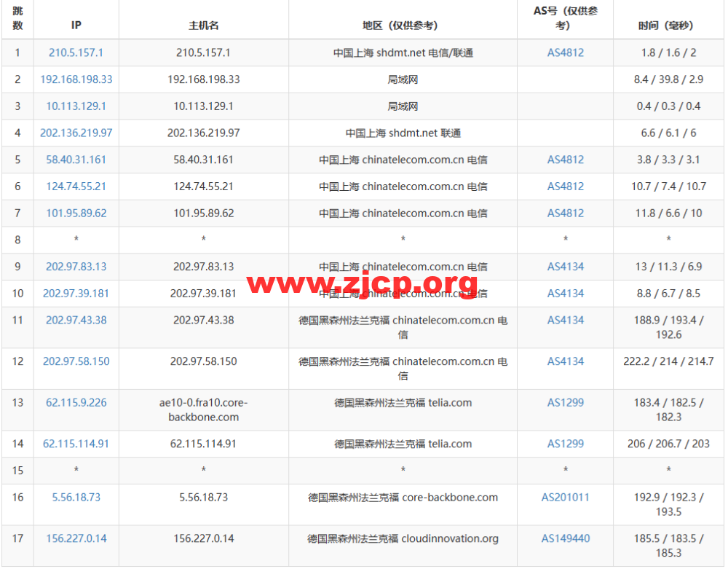Click AS1299 link in hop 14 row
728x569 pixels.
click(565, 444)
